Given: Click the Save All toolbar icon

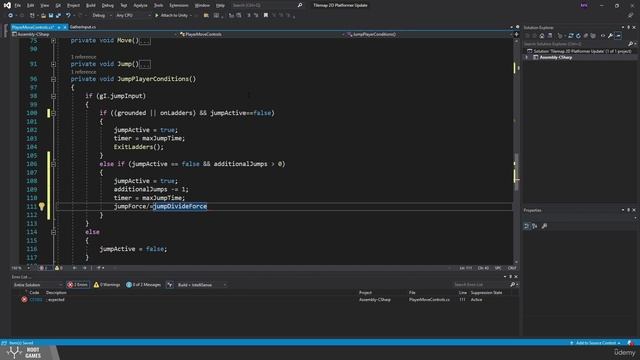Looking at the screenshot, I should (58, 16).
